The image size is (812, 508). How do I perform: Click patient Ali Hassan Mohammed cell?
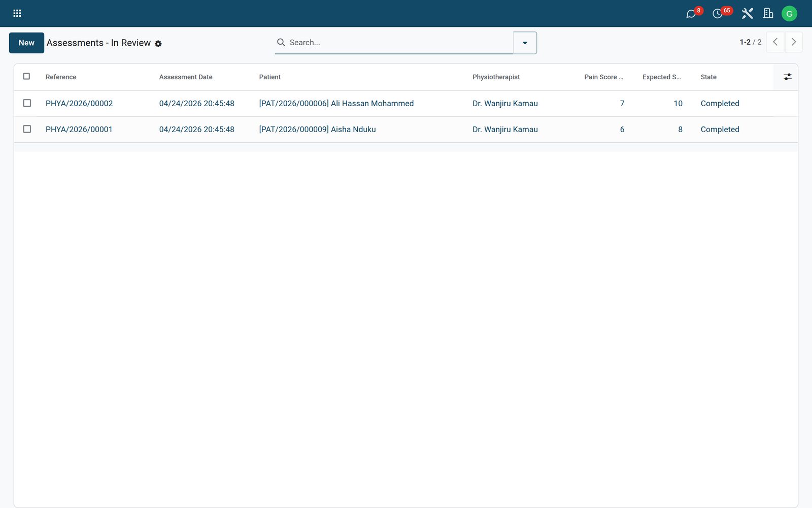click(336, 104)
